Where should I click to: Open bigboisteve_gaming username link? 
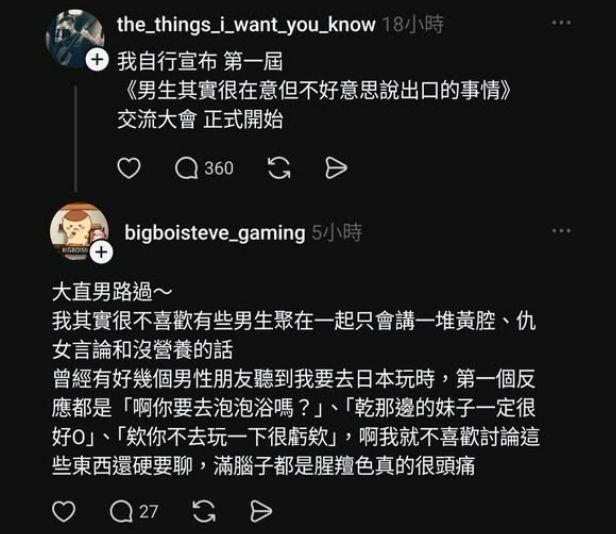(215, 233)
